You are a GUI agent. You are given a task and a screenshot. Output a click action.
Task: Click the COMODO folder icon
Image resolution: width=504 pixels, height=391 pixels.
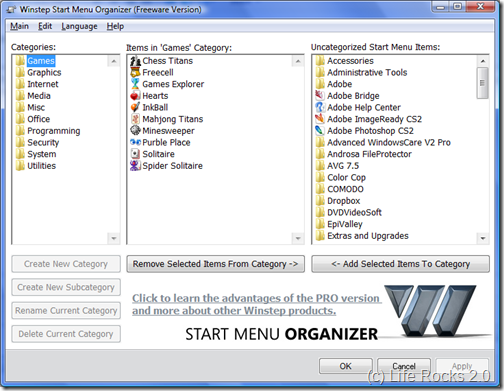[x=320, y=189]
